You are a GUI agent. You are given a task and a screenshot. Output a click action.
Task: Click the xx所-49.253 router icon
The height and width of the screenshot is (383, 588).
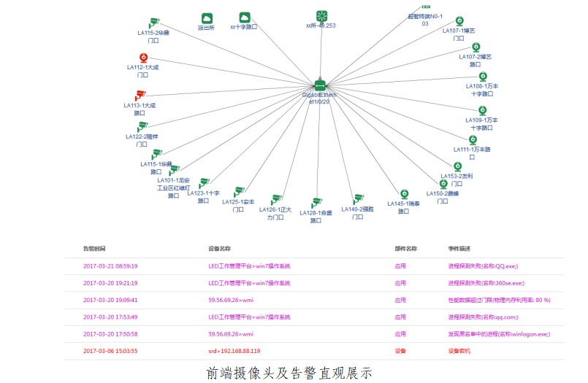point(321,16)
